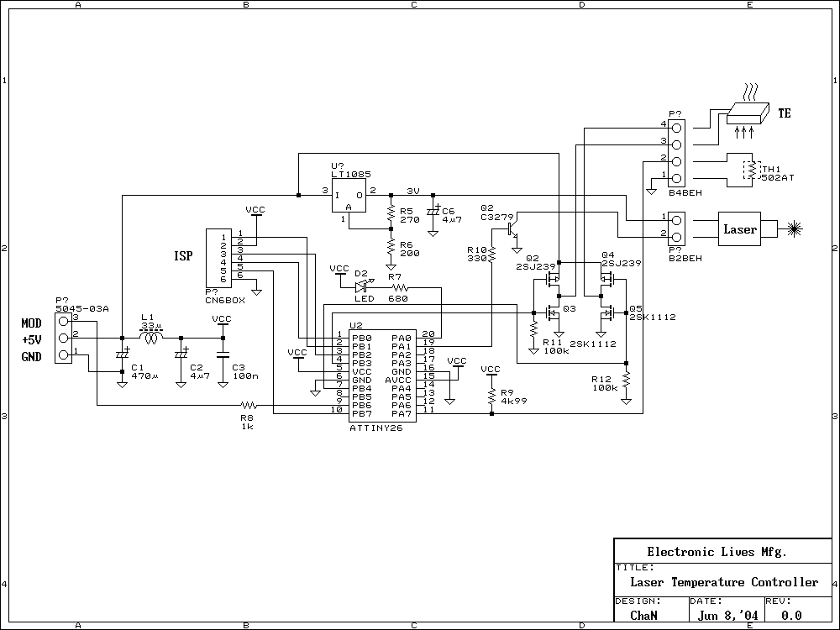The height and width of the screenshot is (630, 840).
Task: Click the R8 1k resistor
Action: pyautogui.click(x=247, y=407)
